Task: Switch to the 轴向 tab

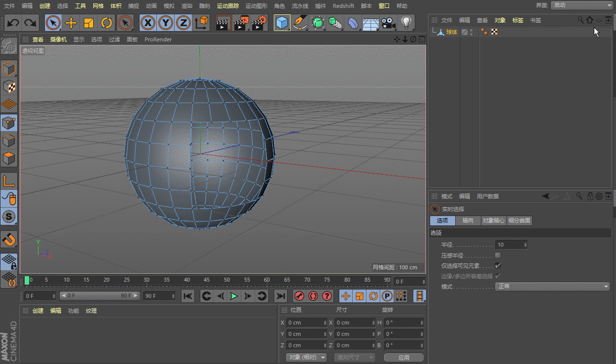Action: pyautogui.click(x=468, y=220)
